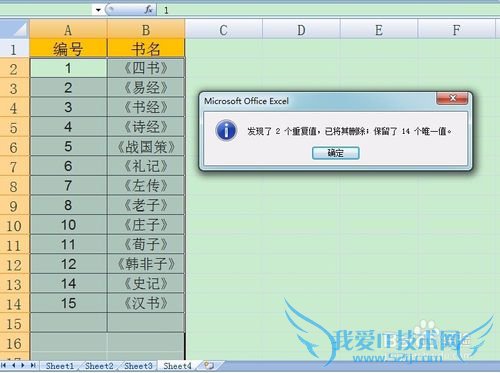Select the cell containing 《汉书》
This screenshot has width=500, height=373.
(146, 303)
